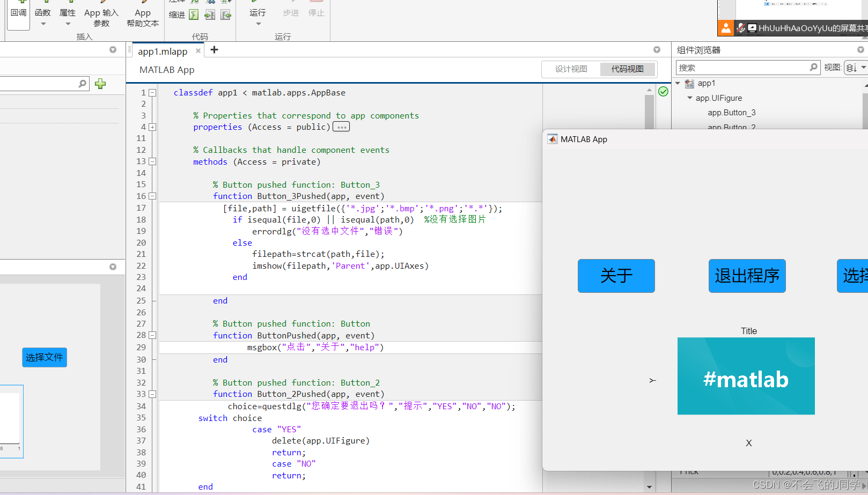
Task: Switch to 设计视图 design view
Action: click(x=571, y=69)
